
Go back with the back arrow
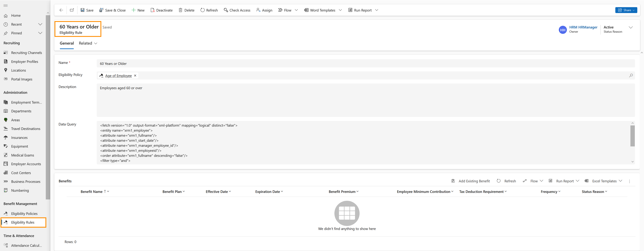[61, 10]
